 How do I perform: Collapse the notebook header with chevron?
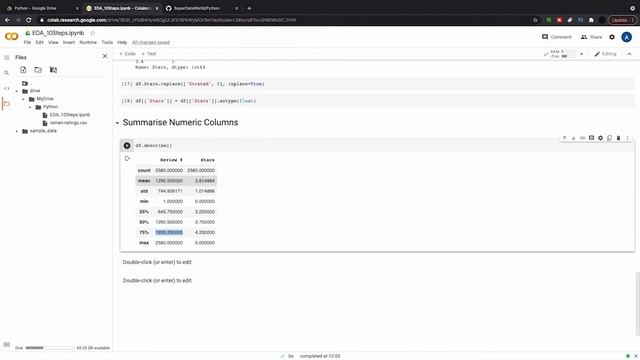click(x=629, y=54)
